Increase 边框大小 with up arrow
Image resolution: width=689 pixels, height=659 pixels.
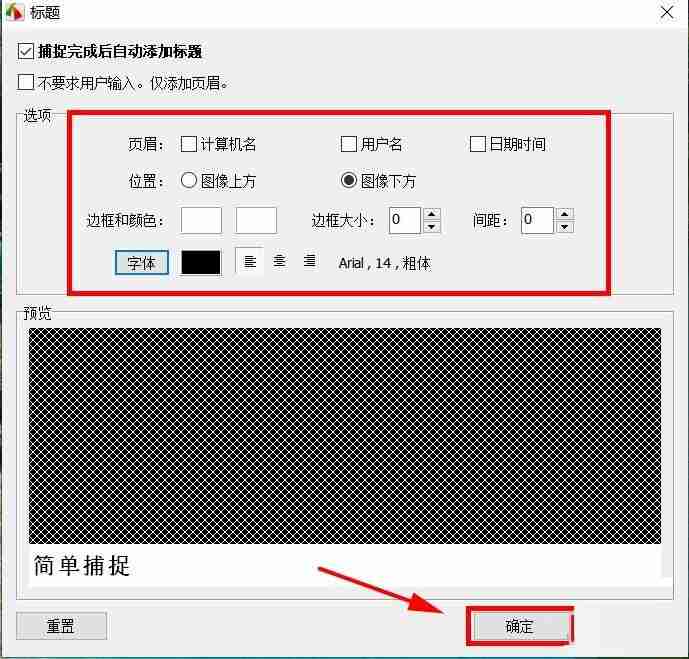pos(432,214)
